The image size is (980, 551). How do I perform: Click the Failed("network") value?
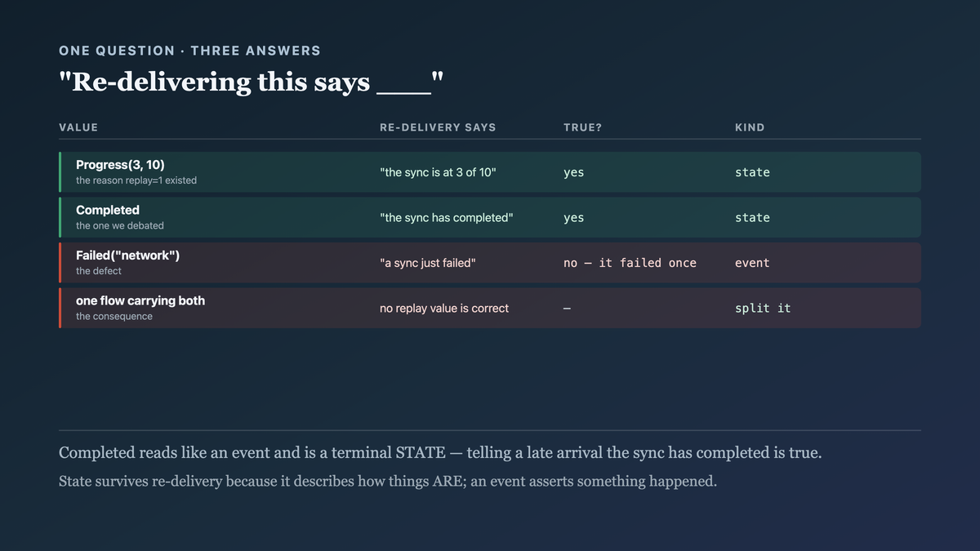127,256
